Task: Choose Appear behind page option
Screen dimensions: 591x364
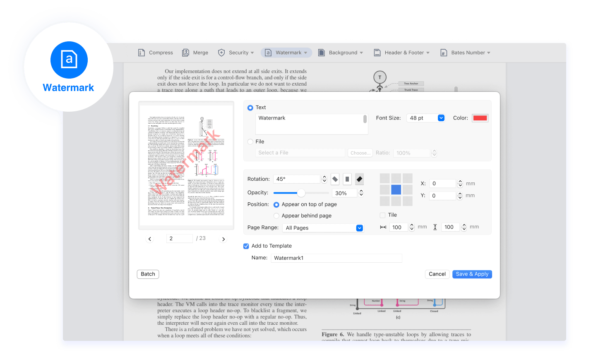Action: click(276, 216)
